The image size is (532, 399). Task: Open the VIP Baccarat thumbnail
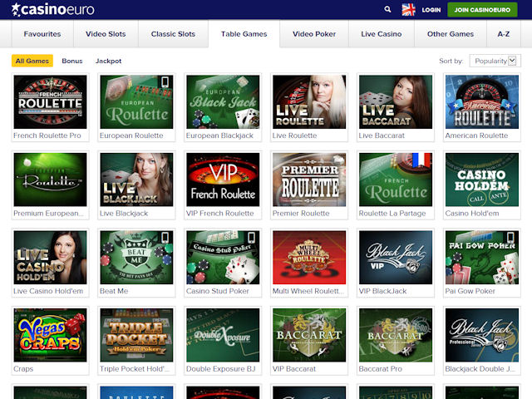[309, 335]
